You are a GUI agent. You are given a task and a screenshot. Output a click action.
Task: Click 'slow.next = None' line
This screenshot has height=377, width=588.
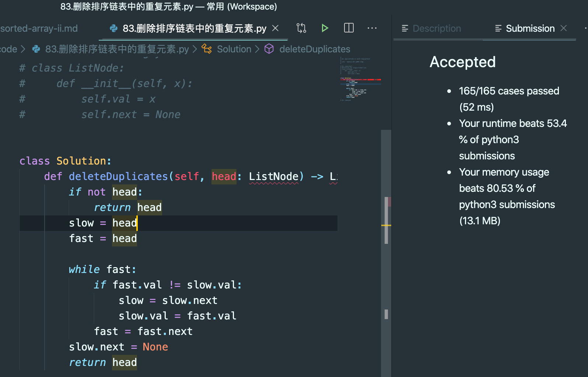tap(118, 347)
